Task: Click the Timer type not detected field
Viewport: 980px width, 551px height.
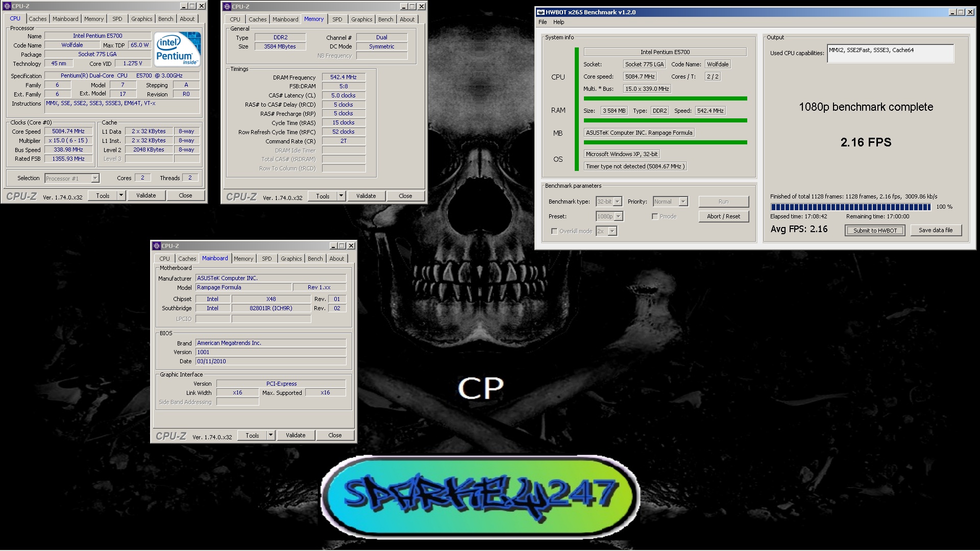Action: pos(635,166)
